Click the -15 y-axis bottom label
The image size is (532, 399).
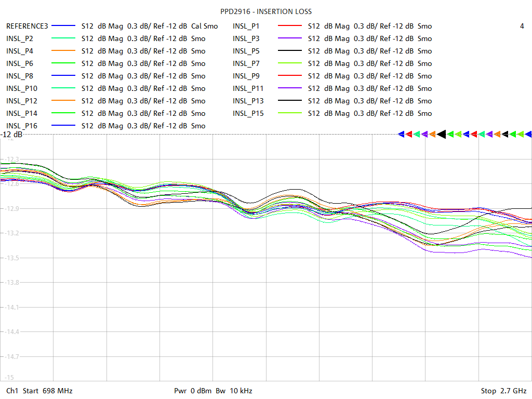click(x=9, y=377)
